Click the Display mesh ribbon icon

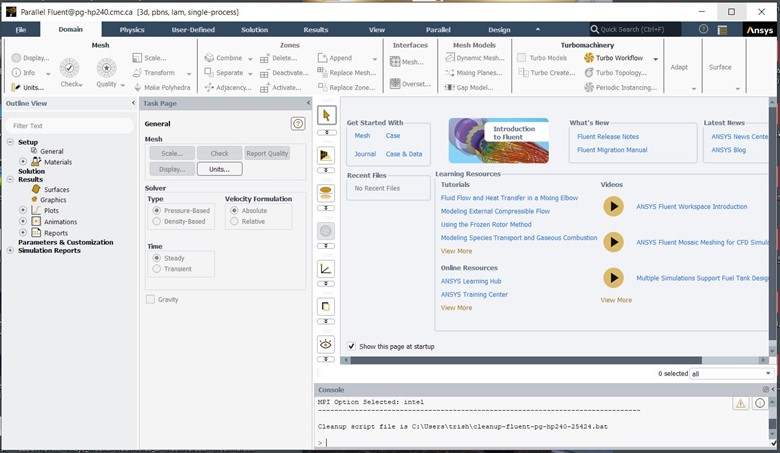tap(30, 58)
